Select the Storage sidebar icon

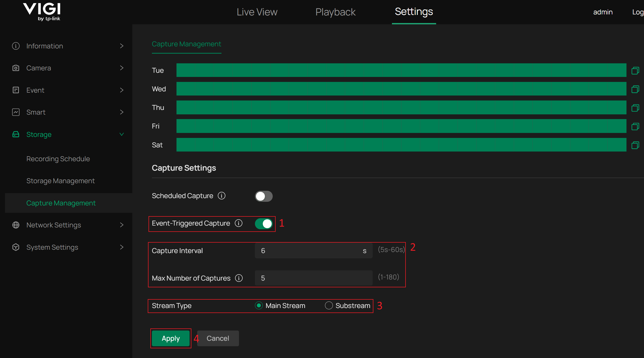16,134
